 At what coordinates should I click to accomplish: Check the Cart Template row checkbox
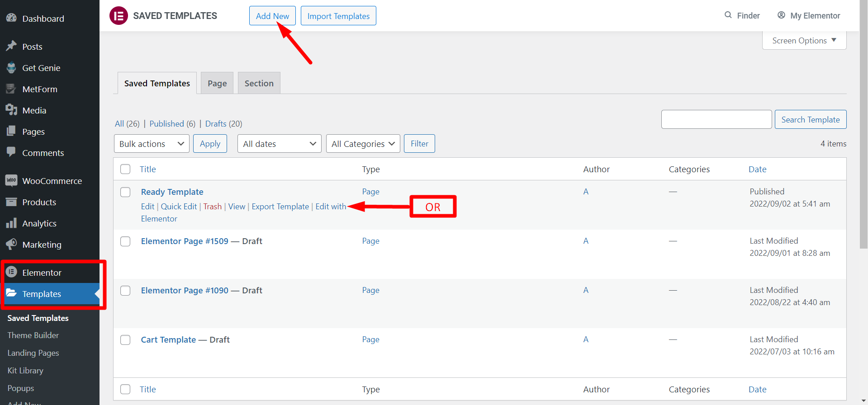pos(125,340)
